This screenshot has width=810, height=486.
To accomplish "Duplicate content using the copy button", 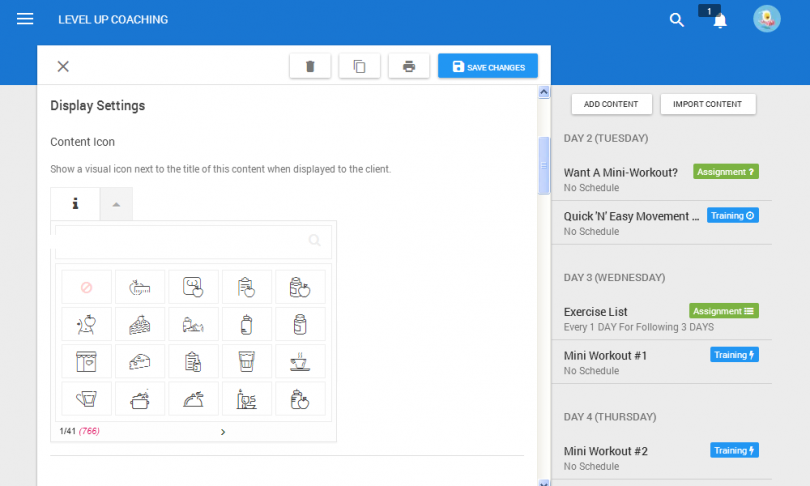I will coord(360,66).
